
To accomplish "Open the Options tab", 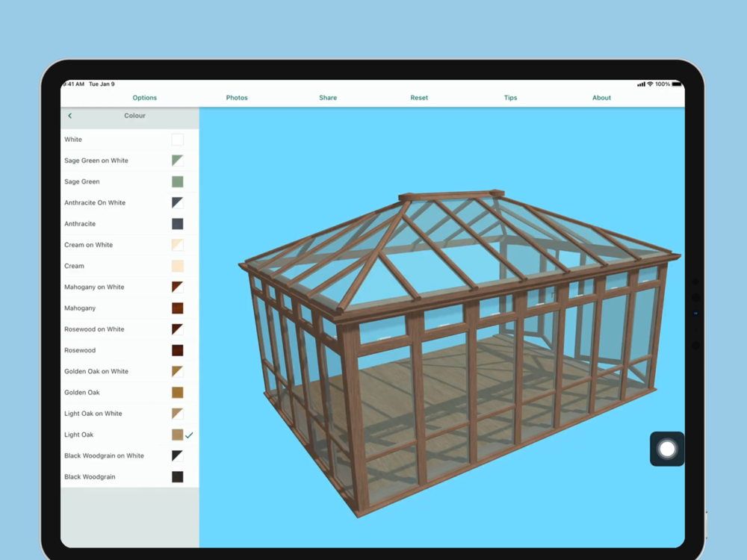I will pyautogui.click(x=144, y=98).
